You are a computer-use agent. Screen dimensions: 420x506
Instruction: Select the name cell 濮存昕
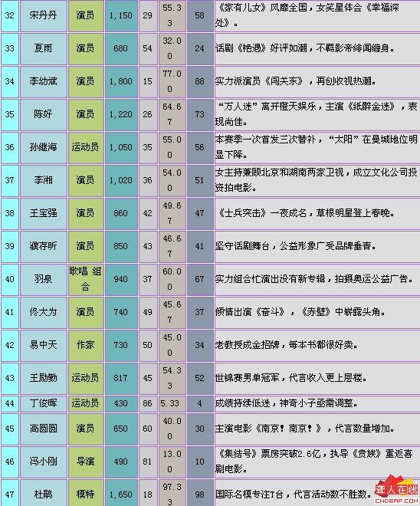[x=44, y=246]
